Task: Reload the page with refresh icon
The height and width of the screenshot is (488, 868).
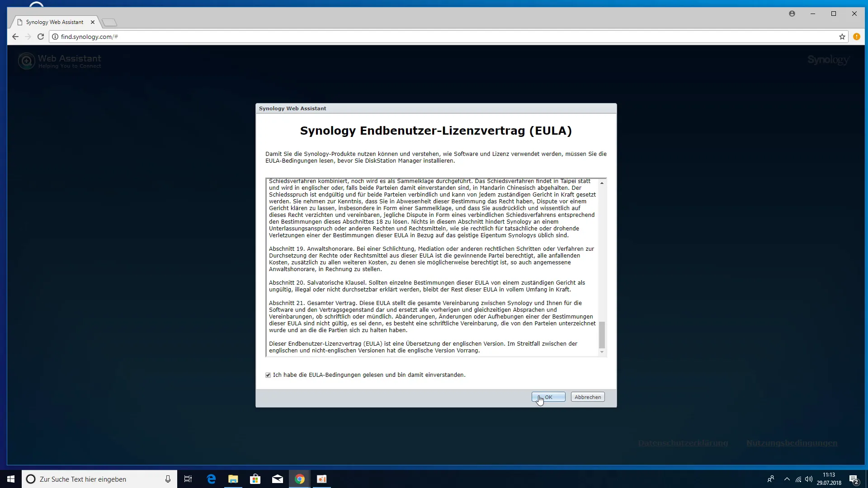Action: point(41,37)
